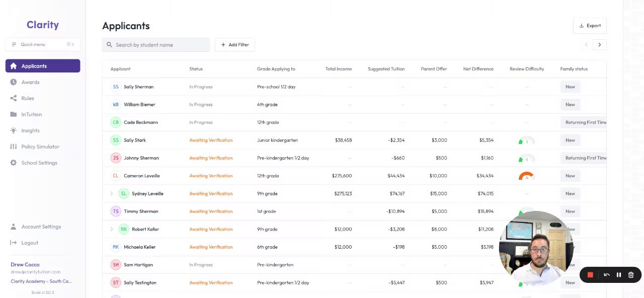Viewport: 644px width, 298px height.
Task: Click the School Settings gear icon
Action: pyautogui.click(x=13, y=163)
